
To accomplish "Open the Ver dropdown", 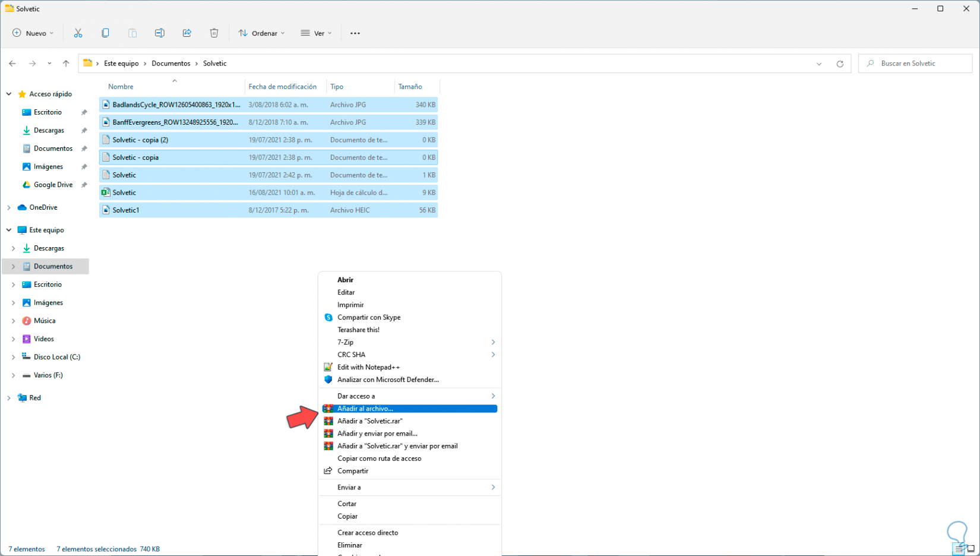I will [x=316, y=33].
